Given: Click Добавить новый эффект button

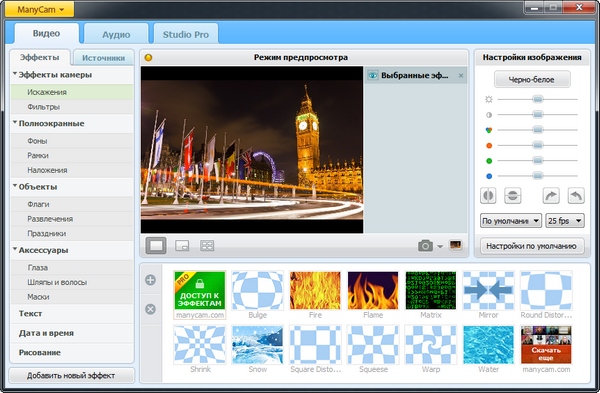Looking at the screenshot, I should [x=71, y=375].
